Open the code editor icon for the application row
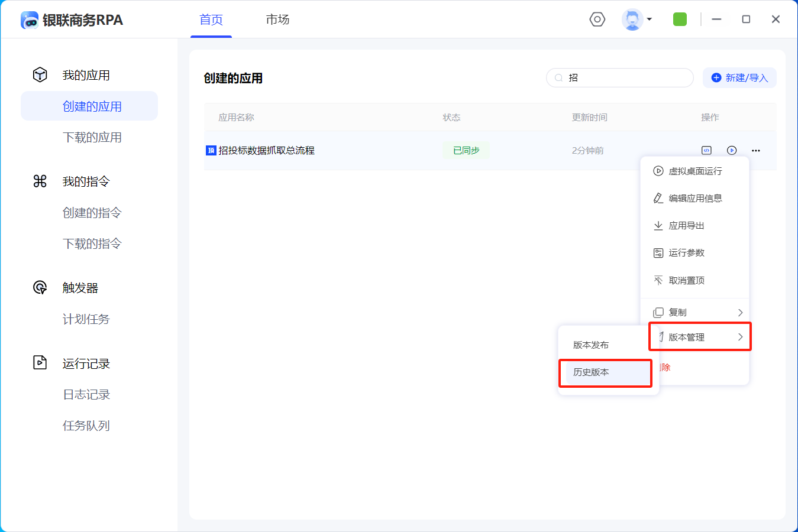798x532 pixels. (x=706, y=150)
